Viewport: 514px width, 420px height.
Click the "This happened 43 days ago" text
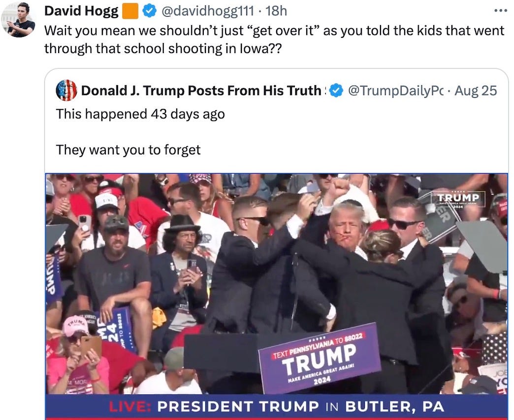140,114
